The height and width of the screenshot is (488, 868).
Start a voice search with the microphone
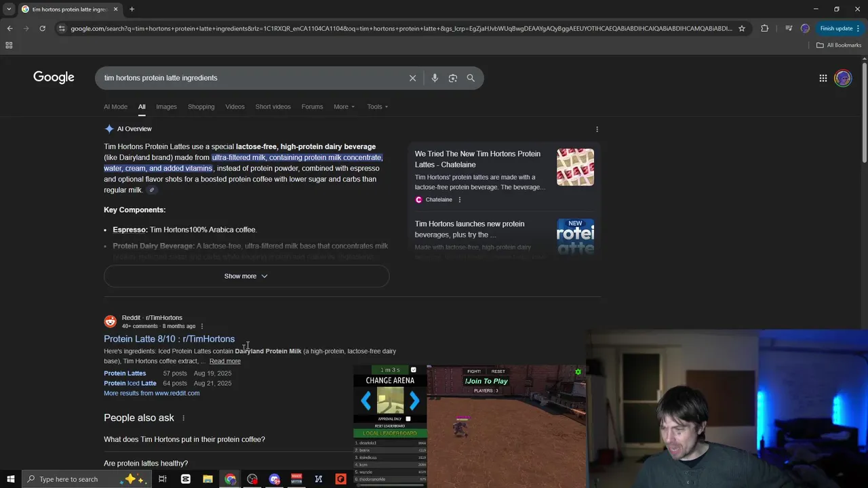(435, 78)
